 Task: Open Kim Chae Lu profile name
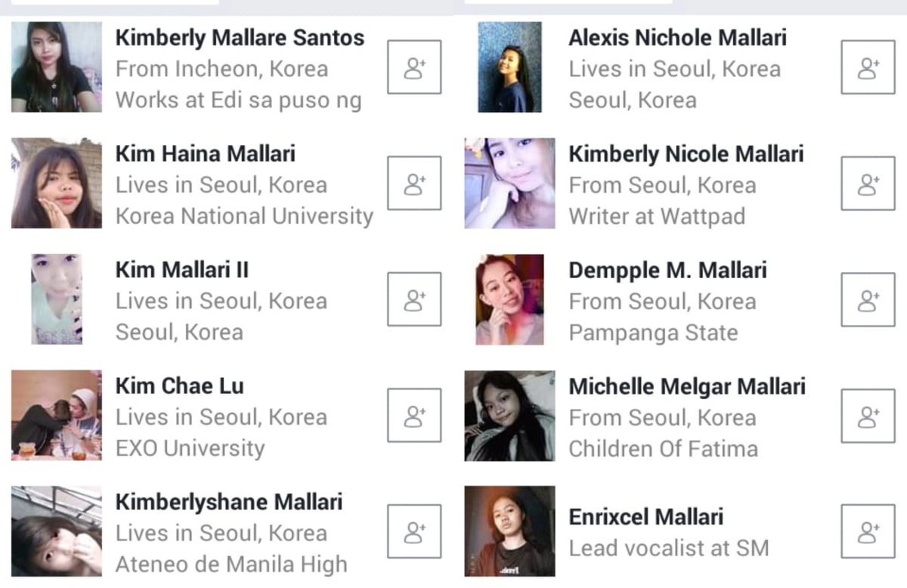pos(179,385)
